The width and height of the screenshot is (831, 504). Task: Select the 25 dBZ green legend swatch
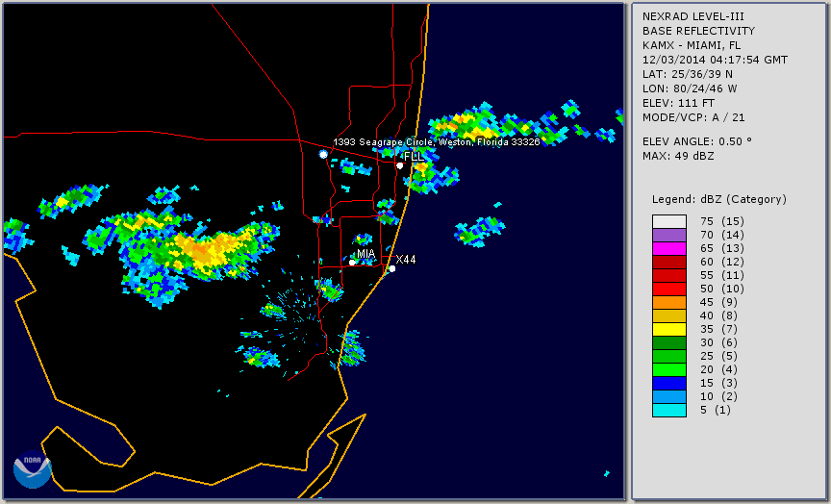669,356
